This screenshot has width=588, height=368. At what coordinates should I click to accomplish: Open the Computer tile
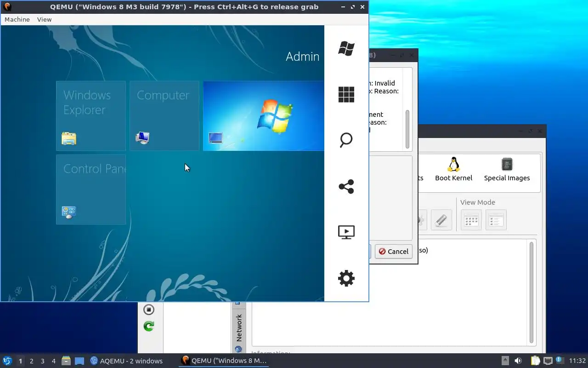(x=164, y=116)
